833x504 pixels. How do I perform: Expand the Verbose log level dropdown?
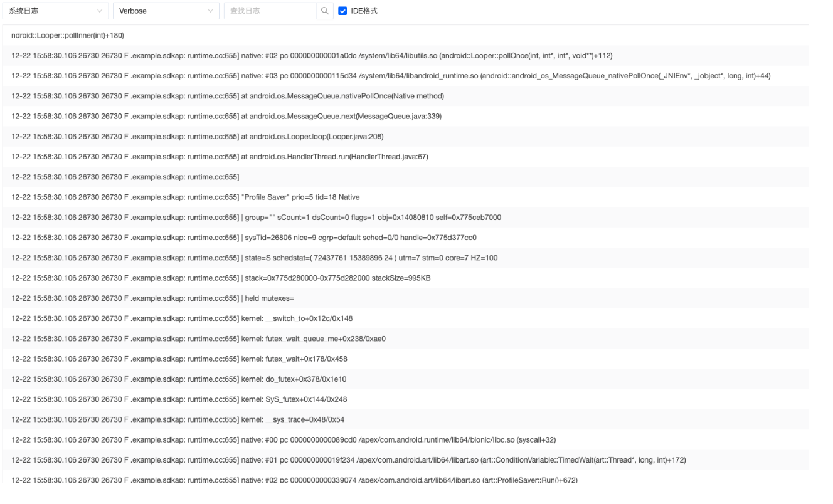(166, 11)
